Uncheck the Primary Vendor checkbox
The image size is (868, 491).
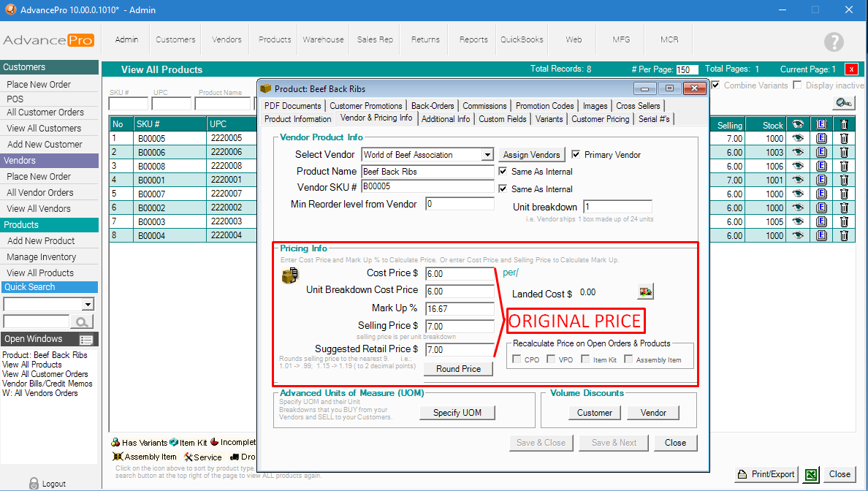pos(576,155)
